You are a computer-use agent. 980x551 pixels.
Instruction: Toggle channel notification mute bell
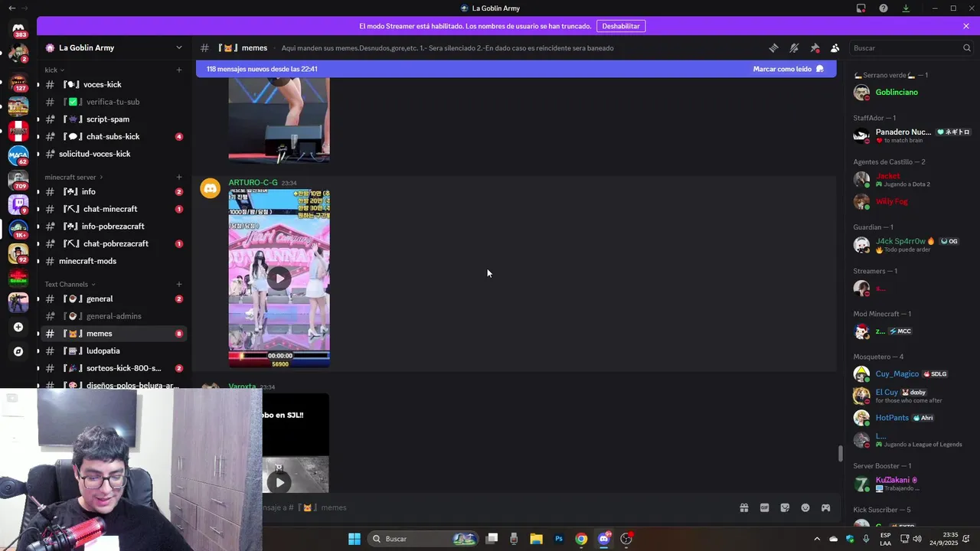[x=794, y=47]
